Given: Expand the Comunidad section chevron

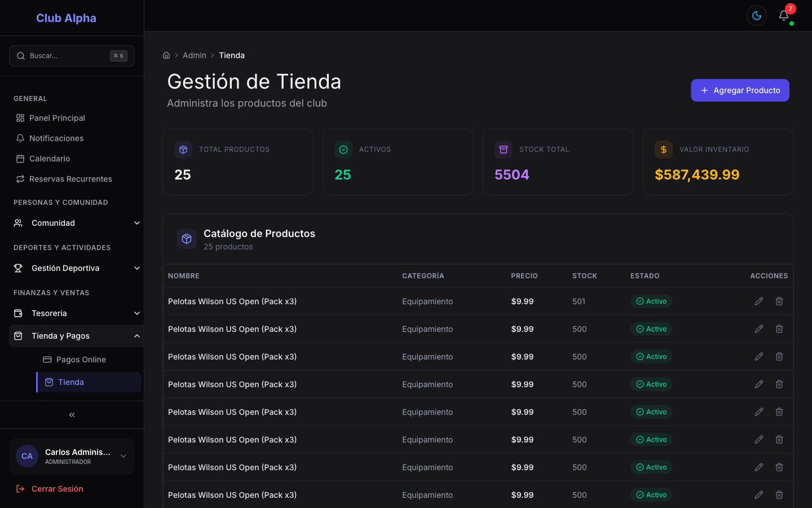Looking at the screenshot, I should pyautogui.click(x=137, y=223).
